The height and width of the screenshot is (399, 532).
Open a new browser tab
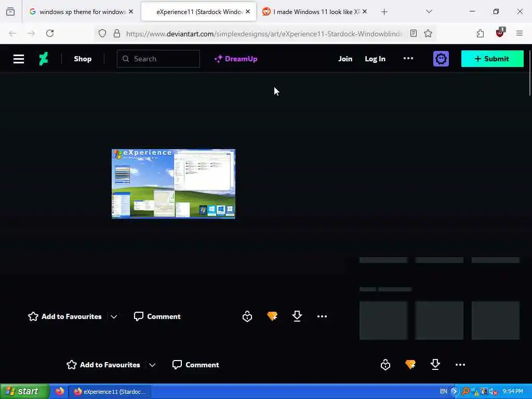[384, 12]
